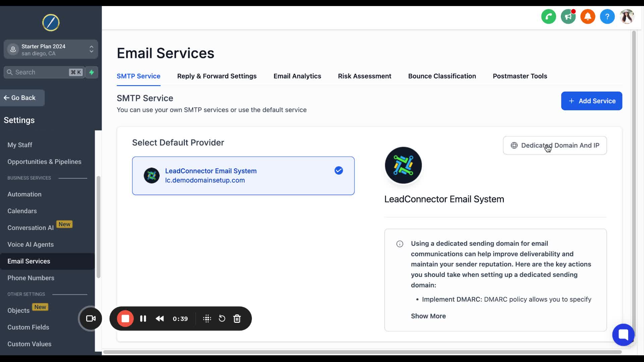Select the LeadConnector Email System provider card
The image size is (644, 362).
point(243,176)
